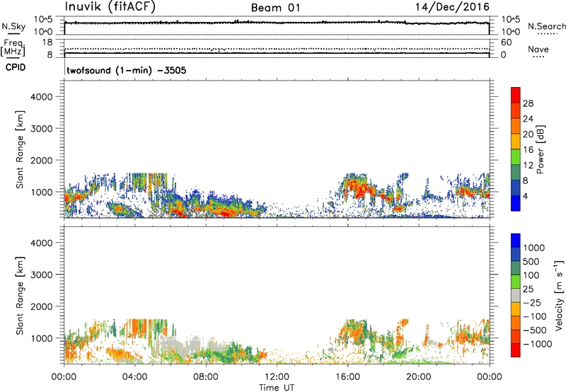Click the 08:00 time tick label
This screenshot has width=566, height=392.
tap(205, 377)
